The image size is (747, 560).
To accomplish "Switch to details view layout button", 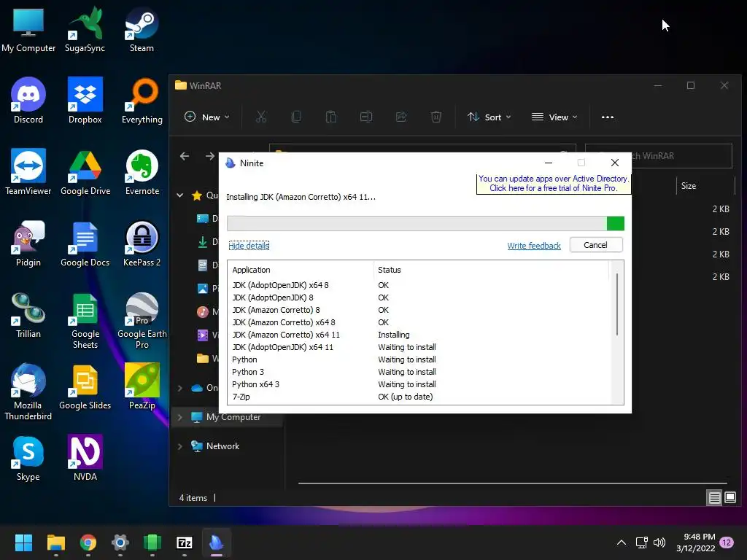I will click(x=715, y=497).
